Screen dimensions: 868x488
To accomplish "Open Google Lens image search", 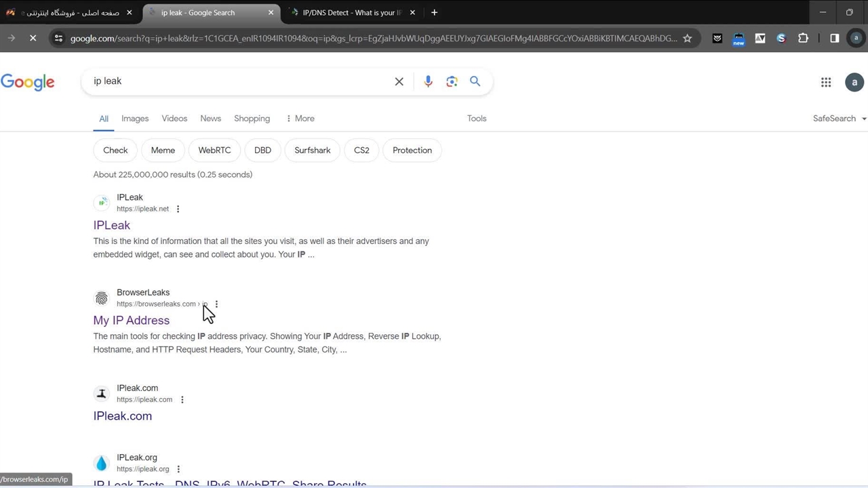I will point(452,81).
